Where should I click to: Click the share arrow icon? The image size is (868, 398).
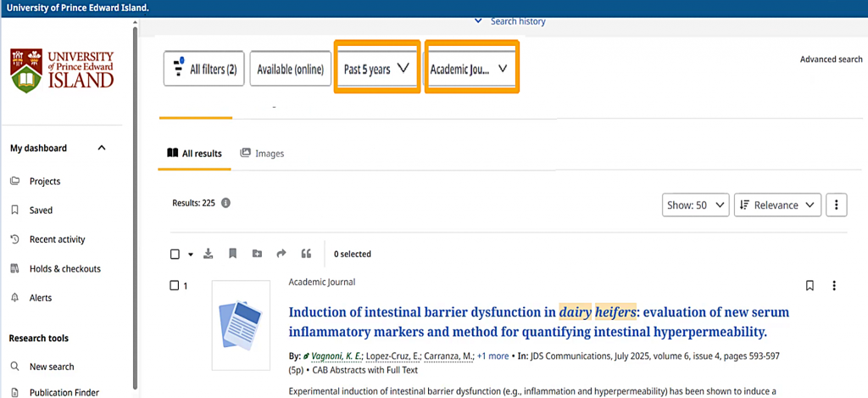281,254
